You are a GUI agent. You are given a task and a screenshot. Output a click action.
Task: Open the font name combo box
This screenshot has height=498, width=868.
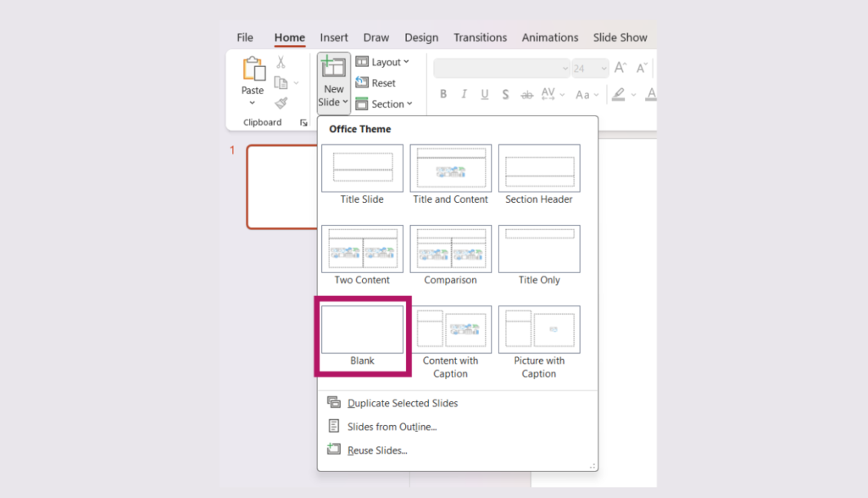point(502,68)
